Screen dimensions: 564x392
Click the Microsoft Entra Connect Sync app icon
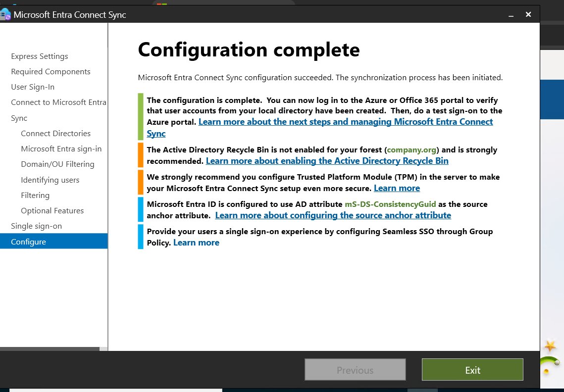point(5,14)
